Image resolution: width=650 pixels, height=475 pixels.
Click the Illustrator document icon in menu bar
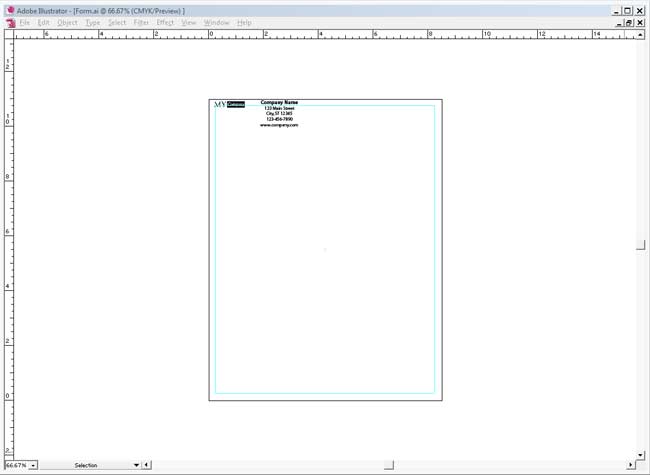tap(10, 23)
